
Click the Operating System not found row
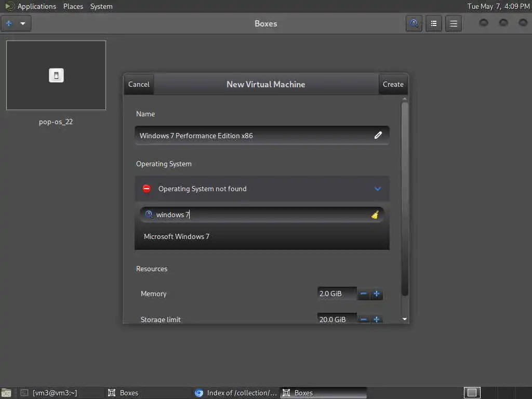262,189
